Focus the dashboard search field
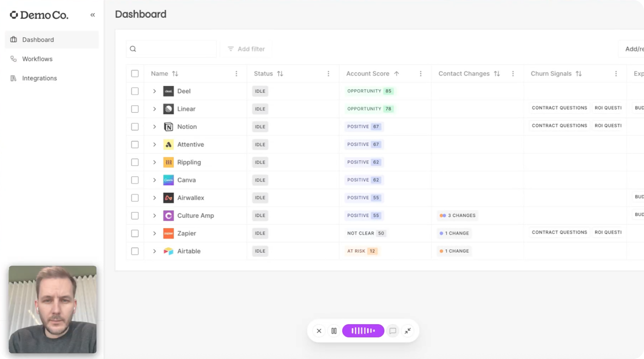 (x=171, y=49)
